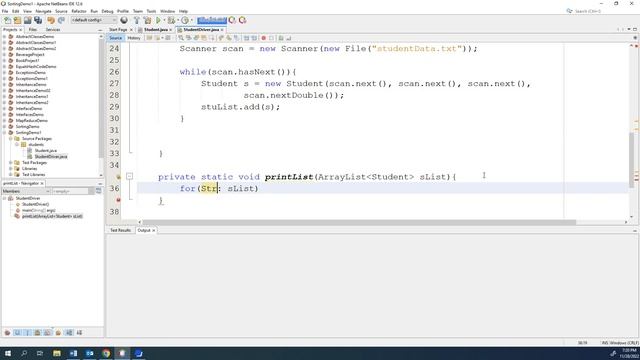Click the Debug Project toolbar icon

[x=171, y=20]
